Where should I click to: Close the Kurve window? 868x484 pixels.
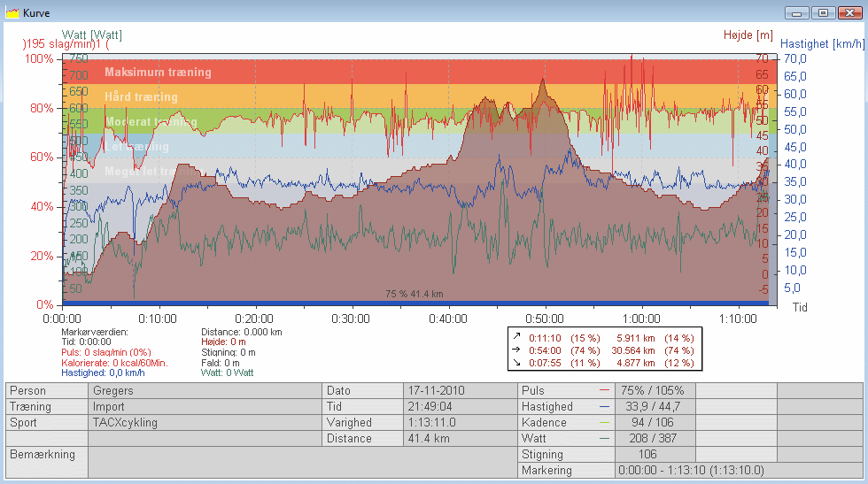pos(849,12)
